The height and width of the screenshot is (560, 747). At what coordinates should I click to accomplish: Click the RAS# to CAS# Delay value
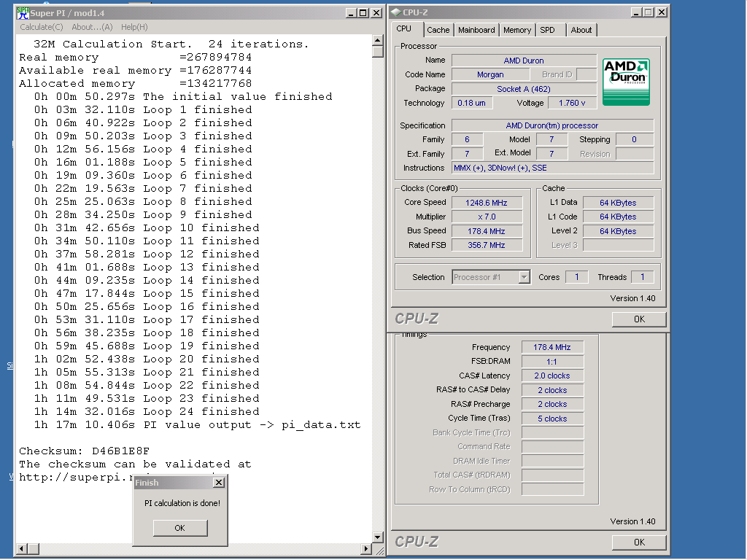pos(552,390)
